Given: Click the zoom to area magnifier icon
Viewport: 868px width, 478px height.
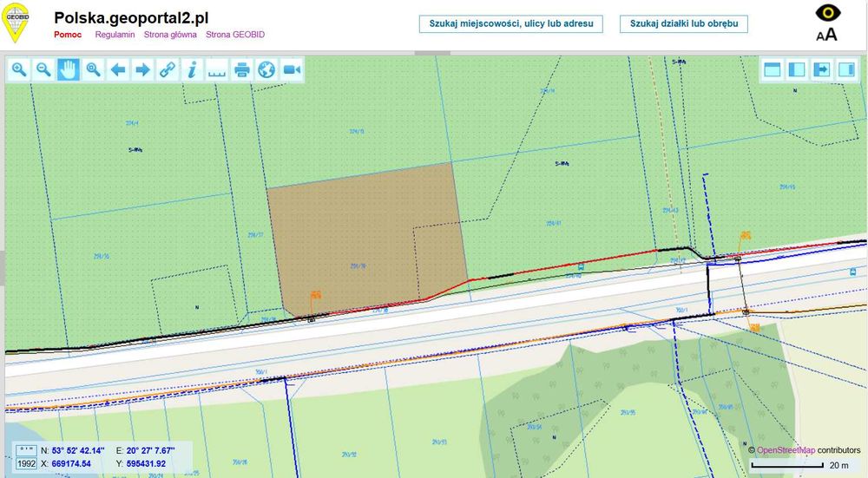Looking at the screenshot, I should [93, 69].
